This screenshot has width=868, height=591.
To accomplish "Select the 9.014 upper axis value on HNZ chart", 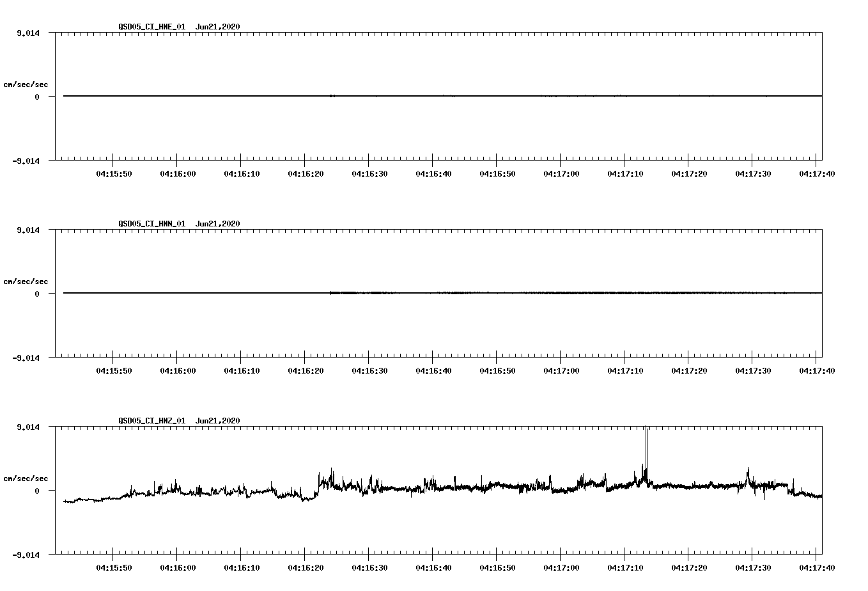I will pos(28,427).
